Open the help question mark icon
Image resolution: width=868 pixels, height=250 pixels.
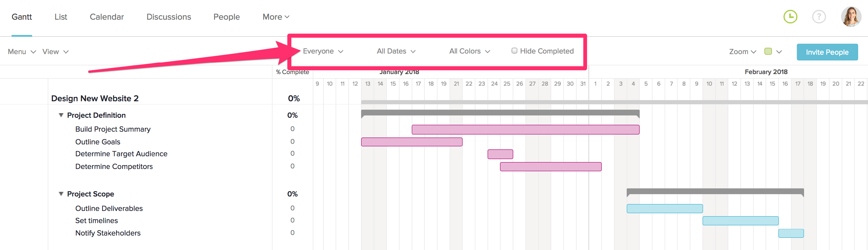(819, 16)
